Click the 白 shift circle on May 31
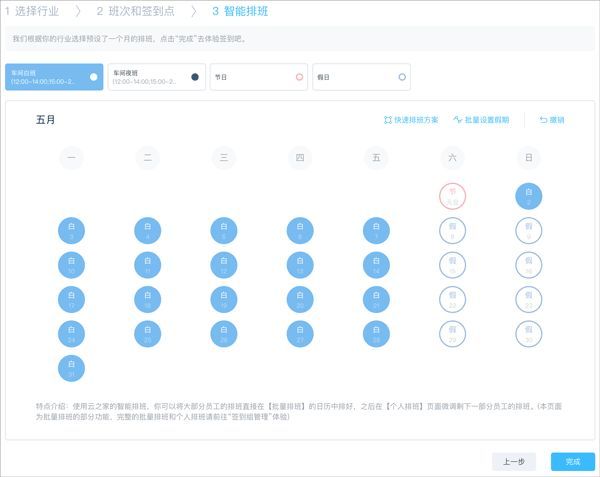The width and height of the screenshot is (600, 477). pyautogui.click(x=71, y=367)
